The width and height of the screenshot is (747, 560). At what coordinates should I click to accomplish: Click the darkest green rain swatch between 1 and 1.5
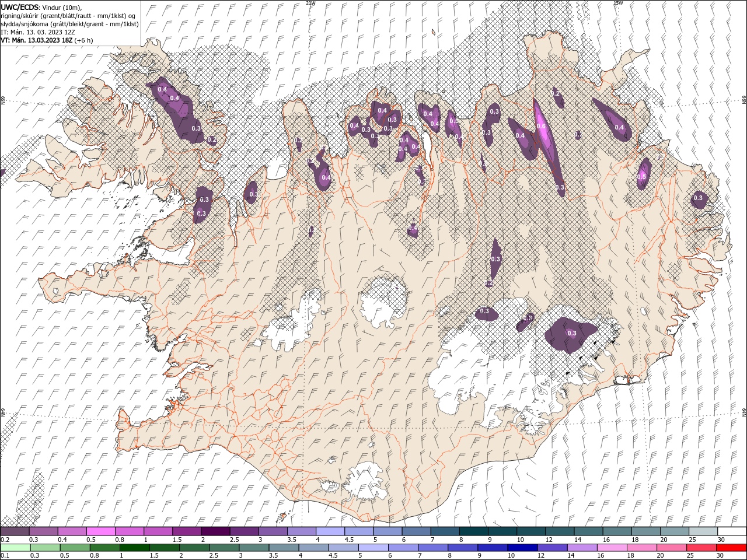[x=135, y=548]
